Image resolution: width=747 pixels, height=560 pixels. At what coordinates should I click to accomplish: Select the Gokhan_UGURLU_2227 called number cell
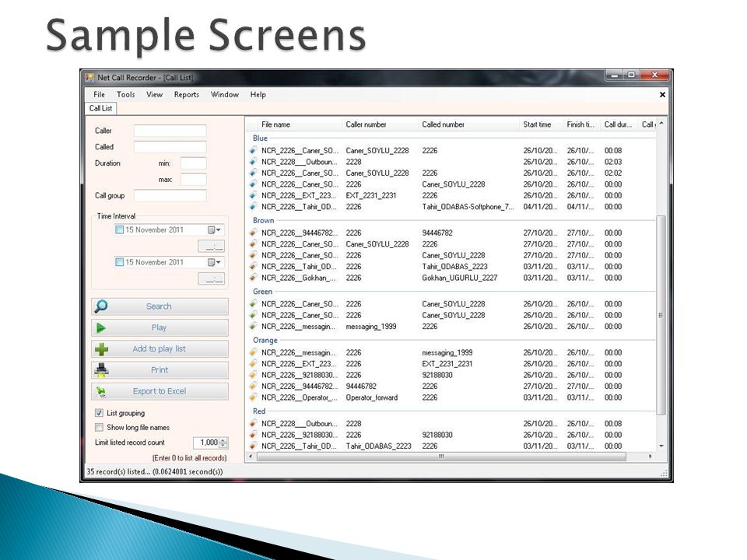(459, 278)
